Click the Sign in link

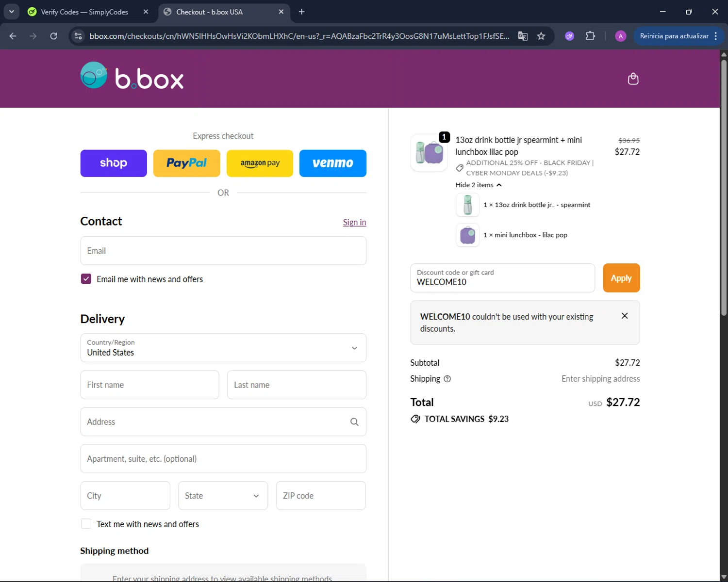(354, 222)
